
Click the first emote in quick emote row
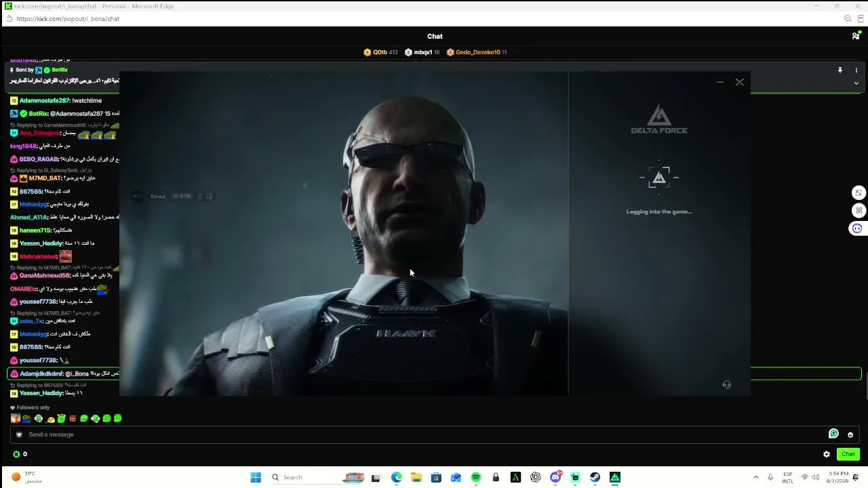click(x=15, y=419)
